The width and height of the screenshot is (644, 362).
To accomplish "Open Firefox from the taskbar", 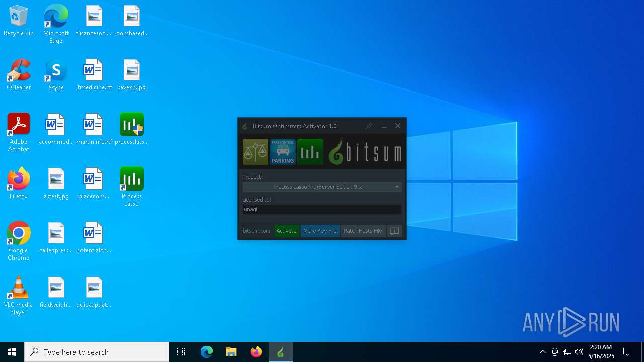I will [x=256, y=352].
